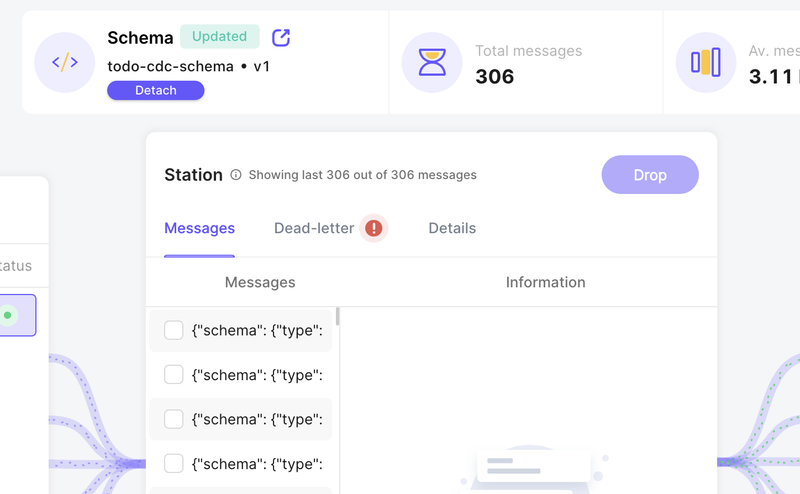Click the info icon beside Station
Screen dimensions: 800x494
[236, 175]
